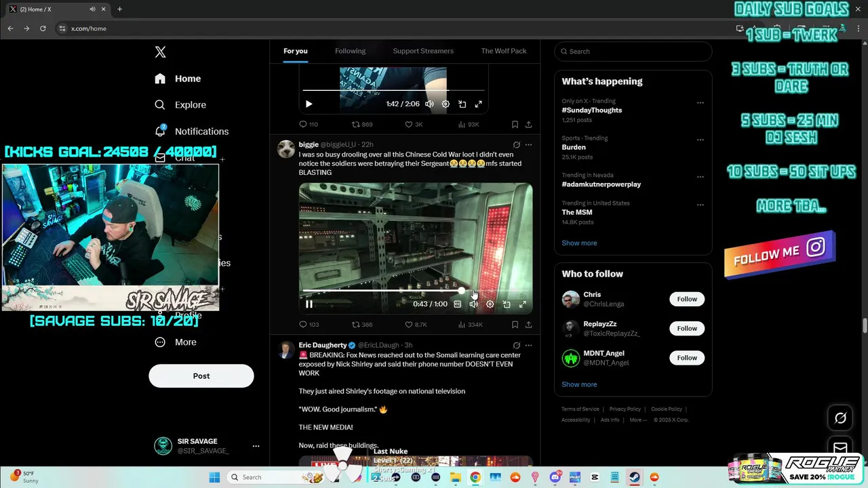Open Notifications in the sidebar
This screenshot has height=488, width=868.
[191, 131]
